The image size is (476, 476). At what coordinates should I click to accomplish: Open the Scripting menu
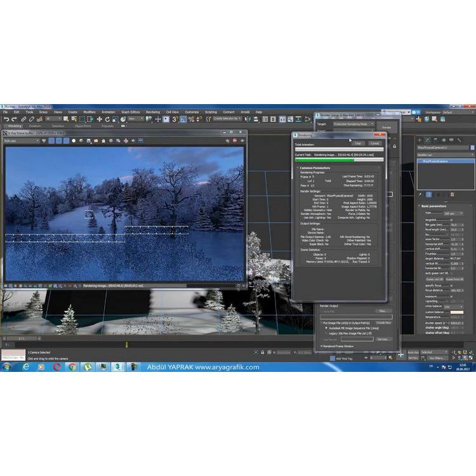point(211,112)
